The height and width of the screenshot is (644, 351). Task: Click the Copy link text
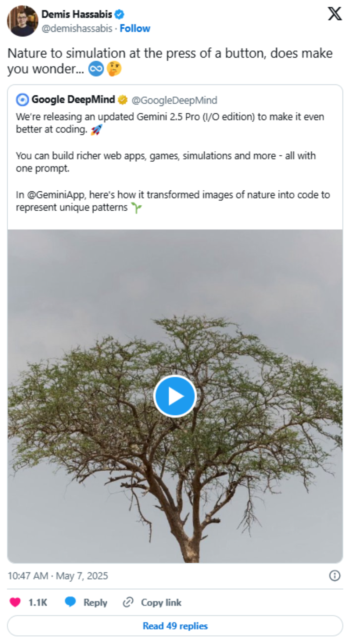click(x=161, y=602)
